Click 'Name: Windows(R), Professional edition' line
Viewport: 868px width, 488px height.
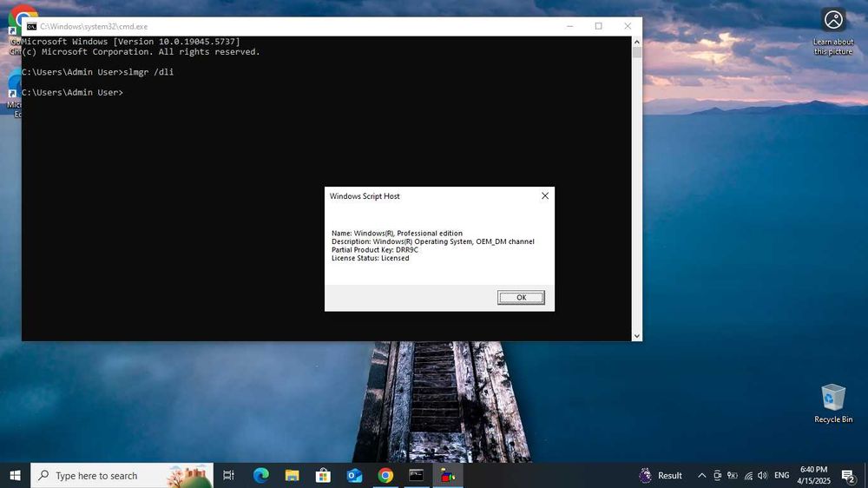click(x=397, y=234)
